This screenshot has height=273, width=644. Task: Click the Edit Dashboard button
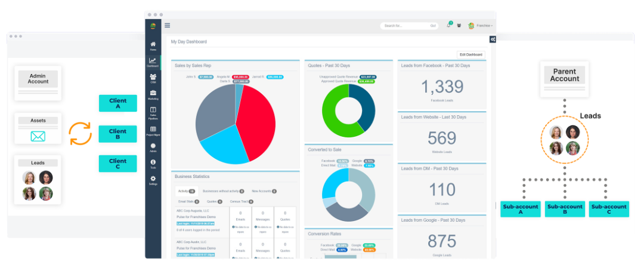pyautogui.click(x=471, y=55)
